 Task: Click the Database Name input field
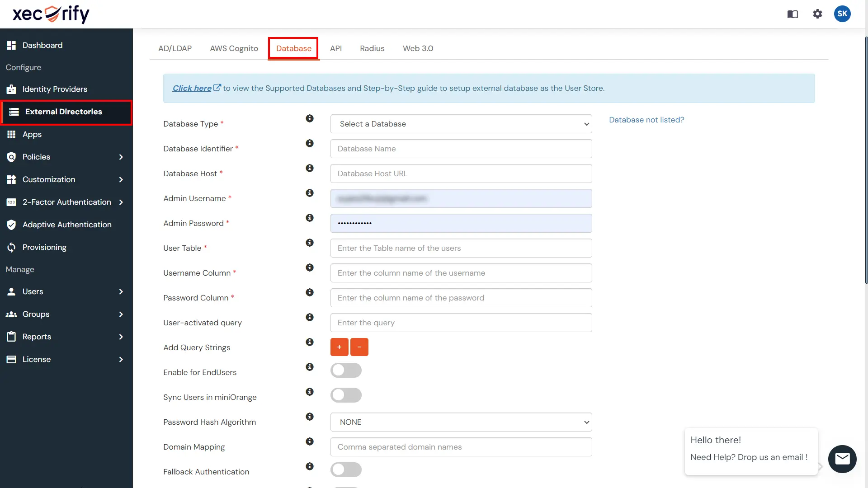(461, 149)
